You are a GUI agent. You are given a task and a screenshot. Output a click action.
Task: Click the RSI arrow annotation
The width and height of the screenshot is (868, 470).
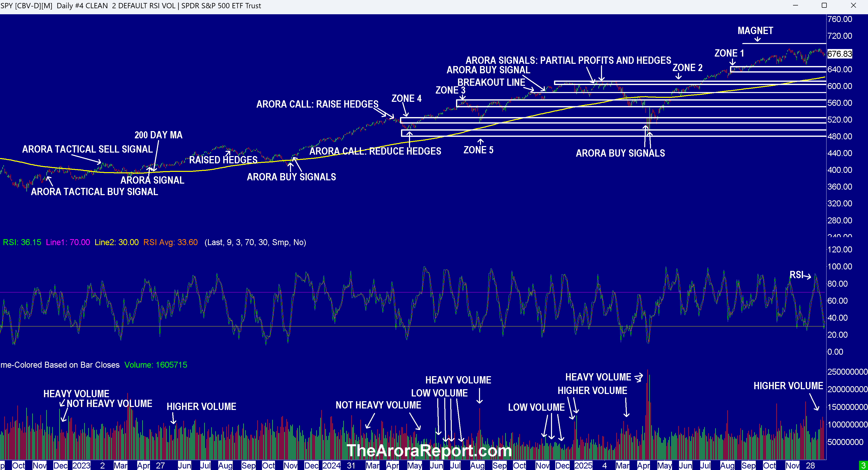tap(807, 277)
